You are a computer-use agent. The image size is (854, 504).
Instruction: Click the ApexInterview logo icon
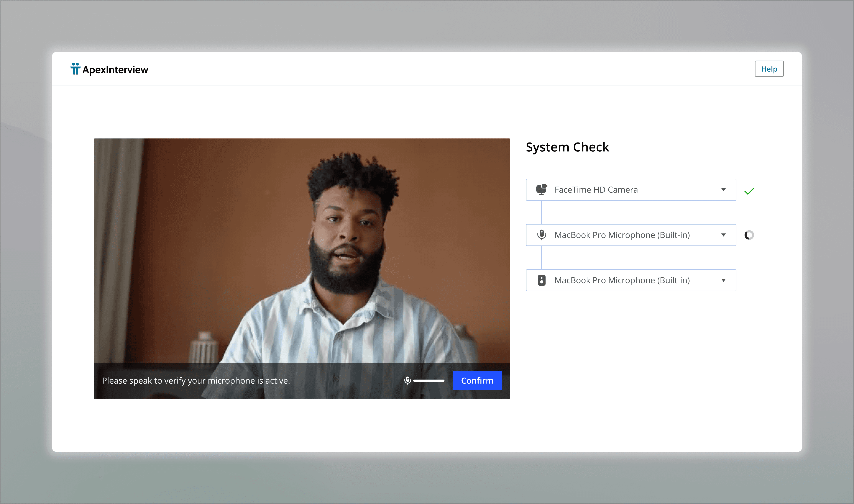click(75, 69)
